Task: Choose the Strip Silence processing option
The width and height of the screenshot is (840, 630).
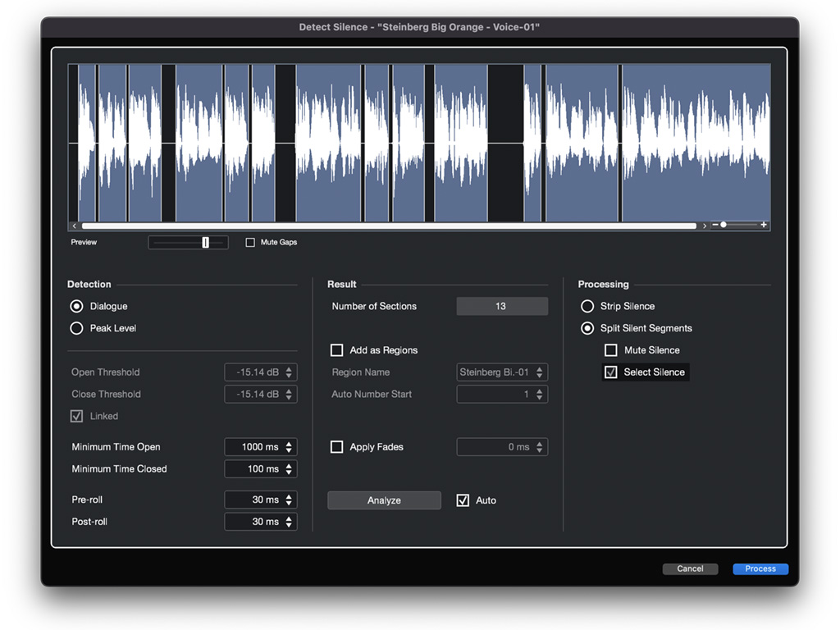Action: [x=587, y=306]
